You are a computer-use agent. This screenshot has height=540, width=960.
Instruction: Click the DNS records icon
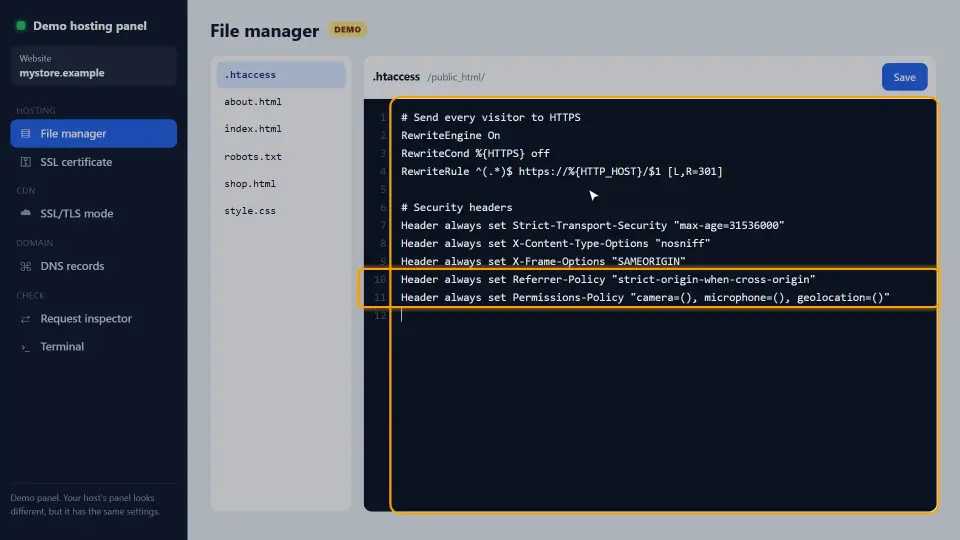pyautogui.click(x=25, y=266)
